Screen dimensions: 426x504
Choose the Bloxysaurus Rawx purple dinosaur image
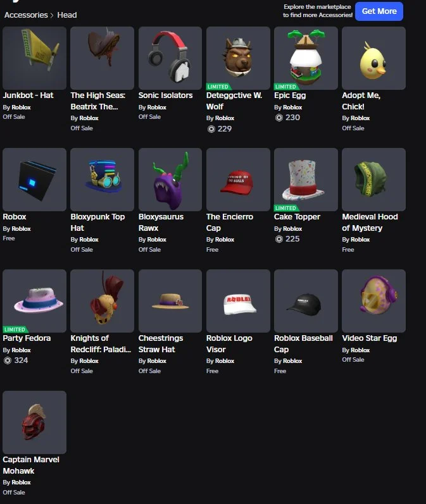(x=170, y=180)
